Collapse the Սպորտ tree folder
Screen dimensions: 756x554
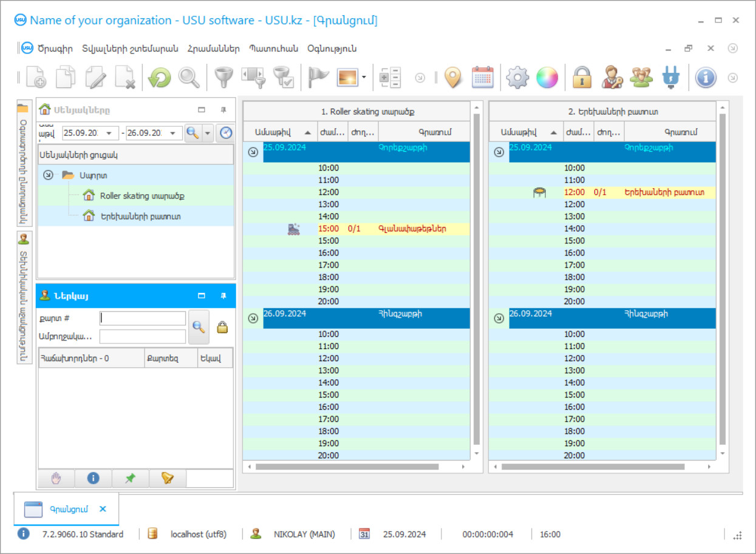click(x=48, y=175)
